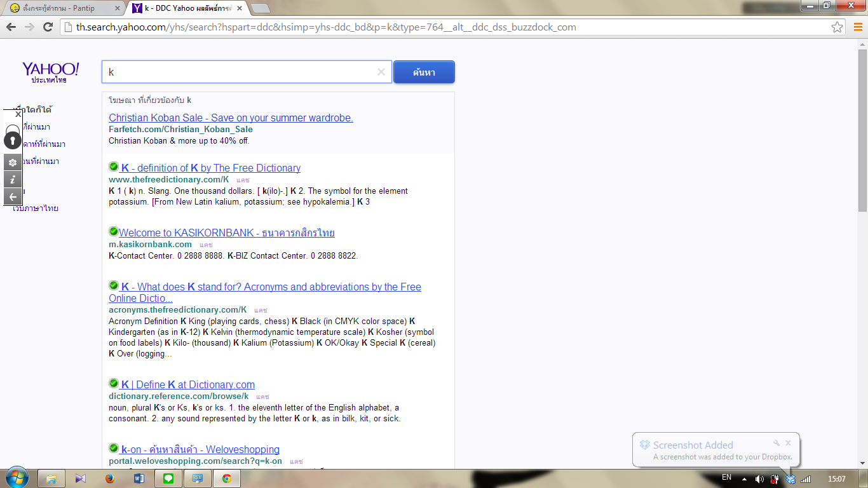The height and width of the screenshot is (488, 868).
Task: Open the K definition by The Free Dictionary link
Action: tap(210, 168)
